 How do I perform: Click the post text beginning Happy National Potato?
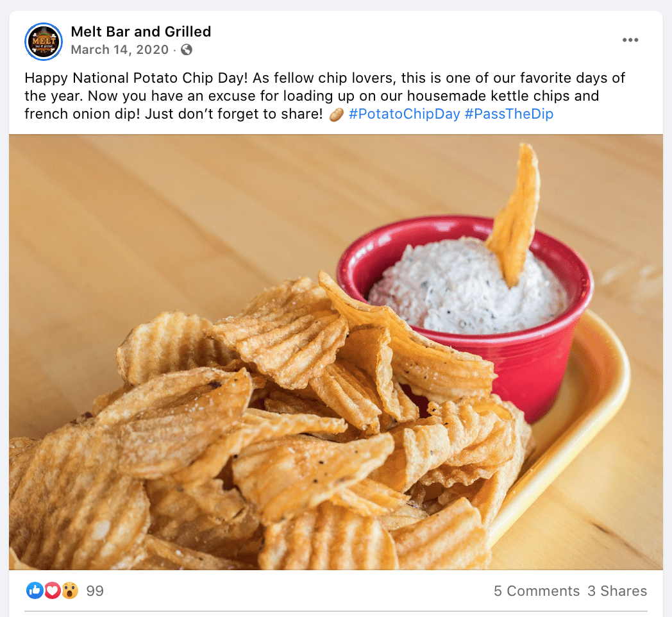point(324,96)
